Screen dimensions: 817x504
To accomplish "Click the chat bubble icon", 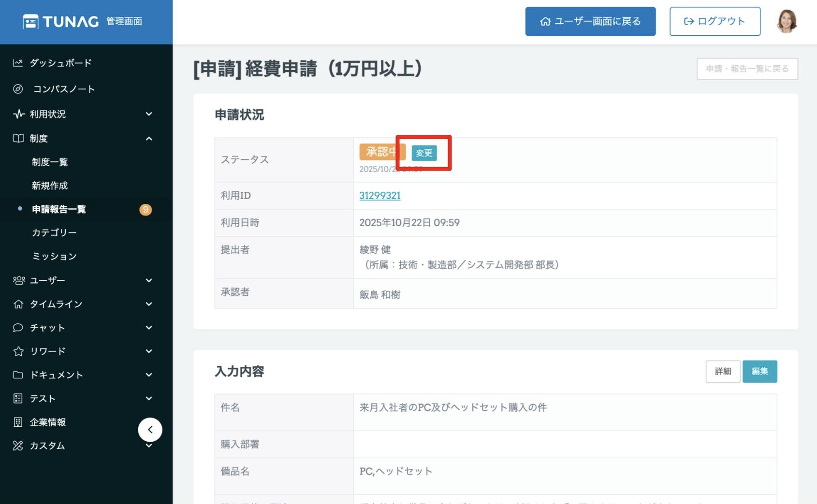I will (x=18, y=328).
